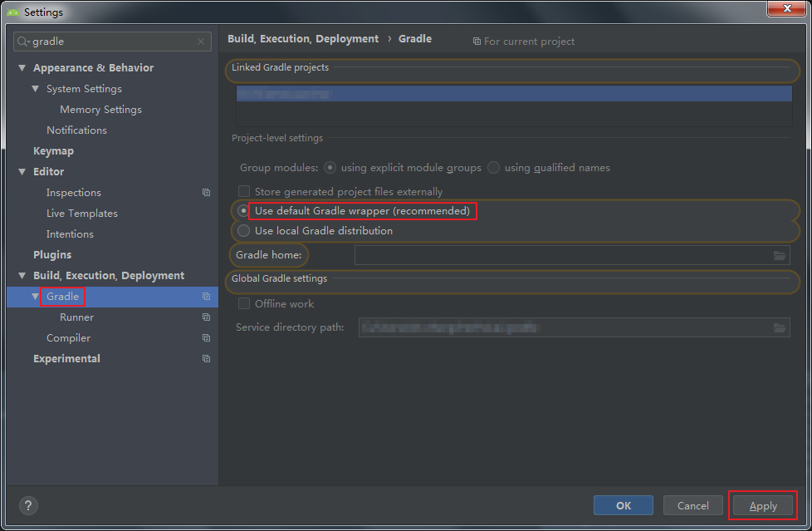Collapse the Editor node
The image size is (812, 531).
[x=22, y=172]
